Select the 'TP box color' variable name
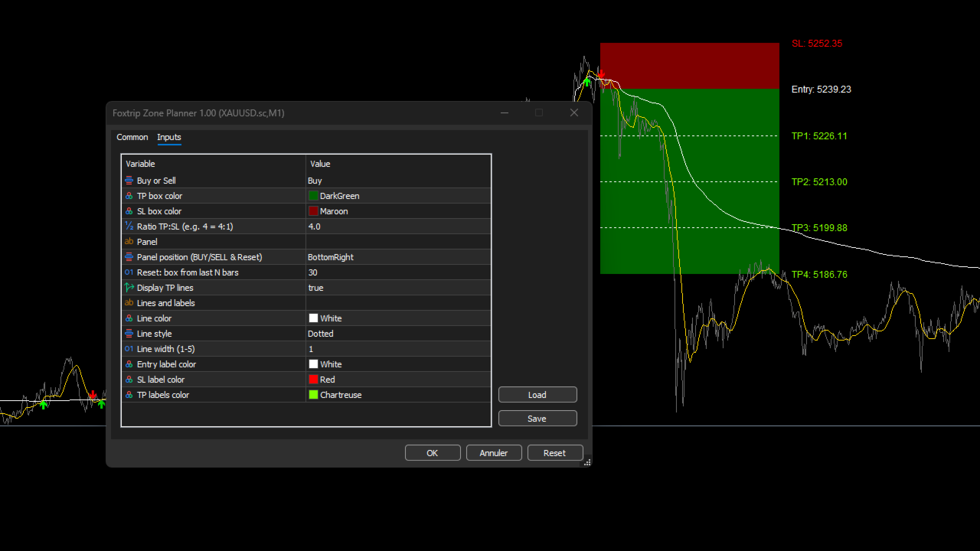Viewport: 980px width, 551px height. [159, 196]
